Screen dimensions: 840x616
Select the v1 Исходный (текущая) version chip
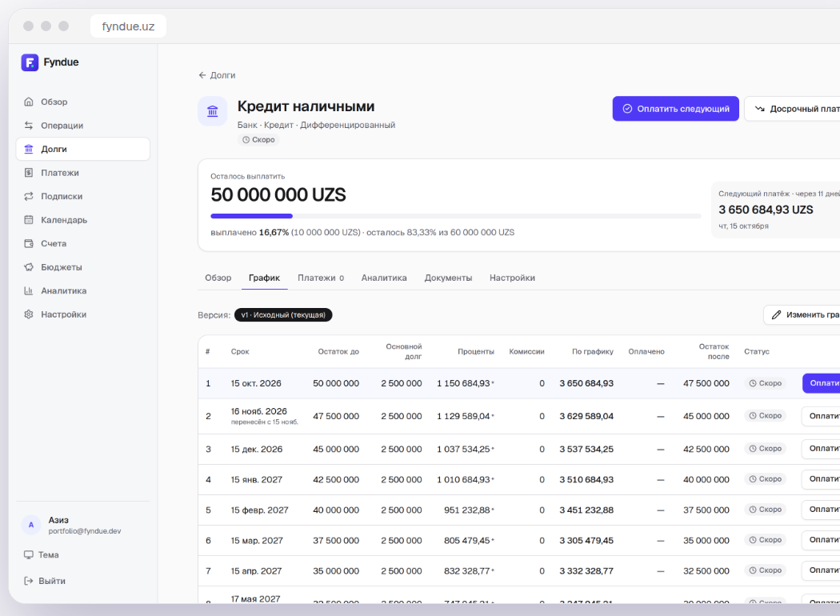tap(283, 315)
